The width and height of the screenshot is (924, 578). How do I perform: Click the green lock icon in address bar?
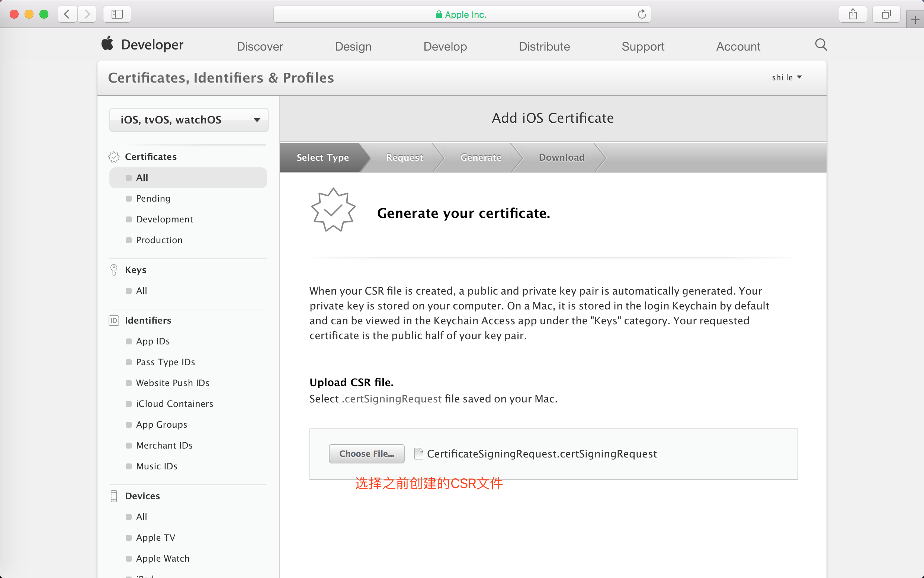click(439, 15)
